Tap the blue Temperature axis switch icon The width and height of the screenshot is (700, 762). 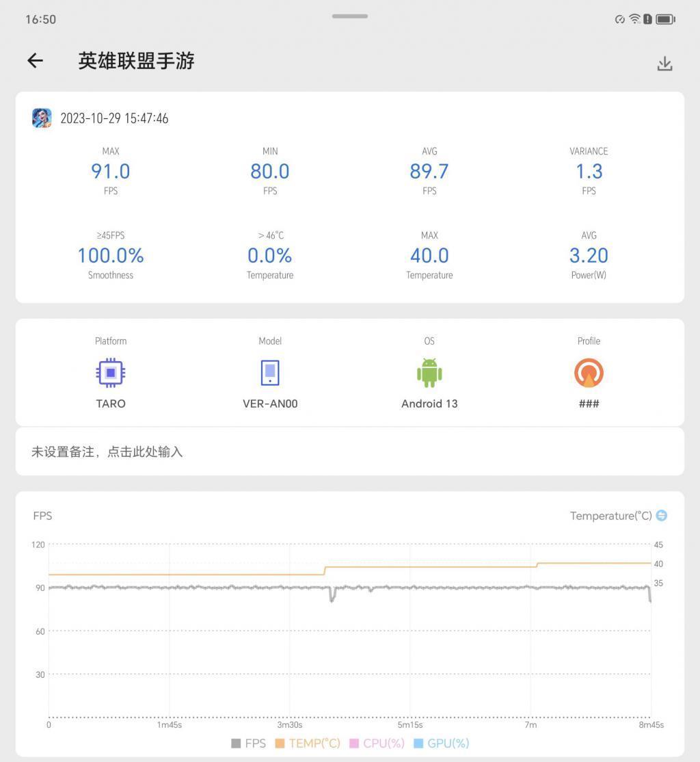coord(662,516)
